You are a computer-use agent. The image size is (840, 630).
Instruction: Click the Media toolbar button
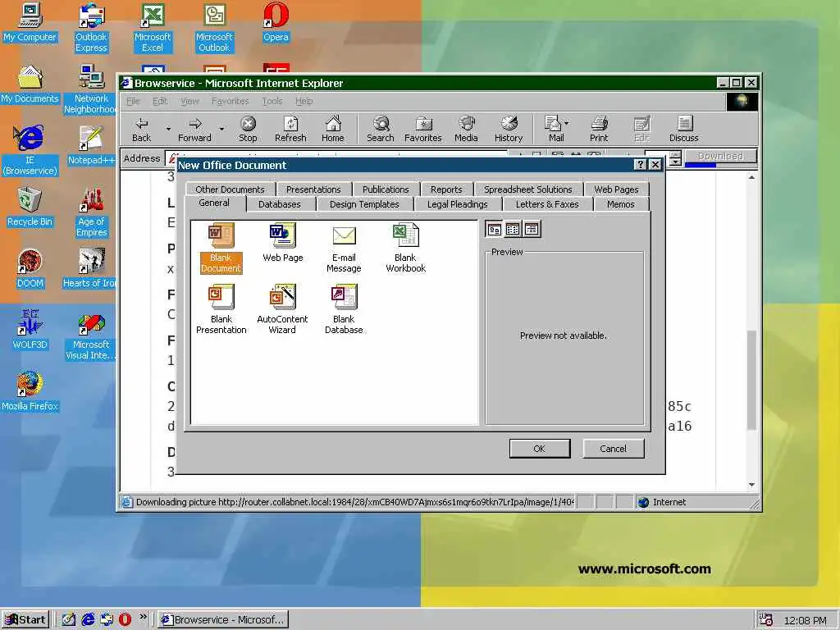point(466,130)
